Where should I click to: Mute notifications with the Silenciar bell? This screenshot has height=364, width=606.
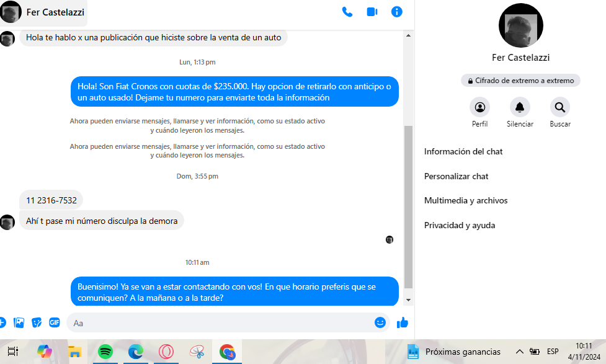click(x=520, y=107)
